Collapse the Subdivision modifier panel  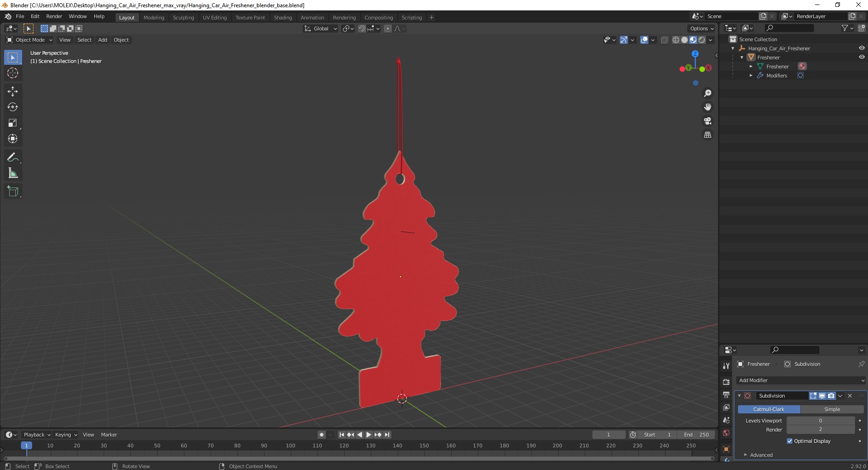tap(739, 396)
